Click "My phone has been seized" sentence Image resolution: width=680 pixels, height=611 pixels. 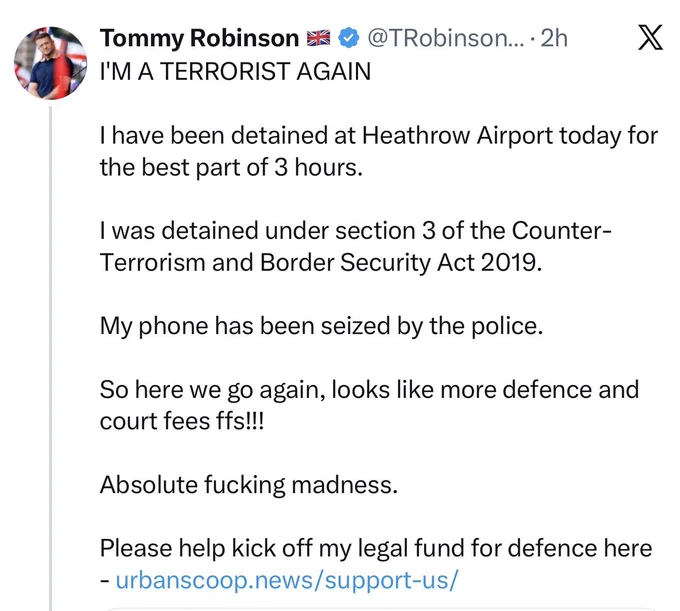[x=321, y=326]
